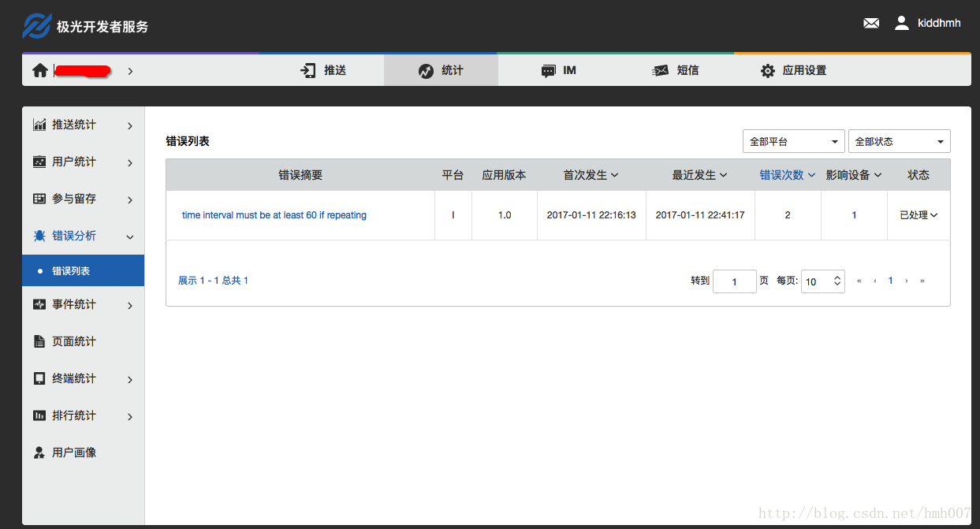Screen dimensions: 980x529
Task: Click the ranking statistics bar icon
Action: coord(39,415)
